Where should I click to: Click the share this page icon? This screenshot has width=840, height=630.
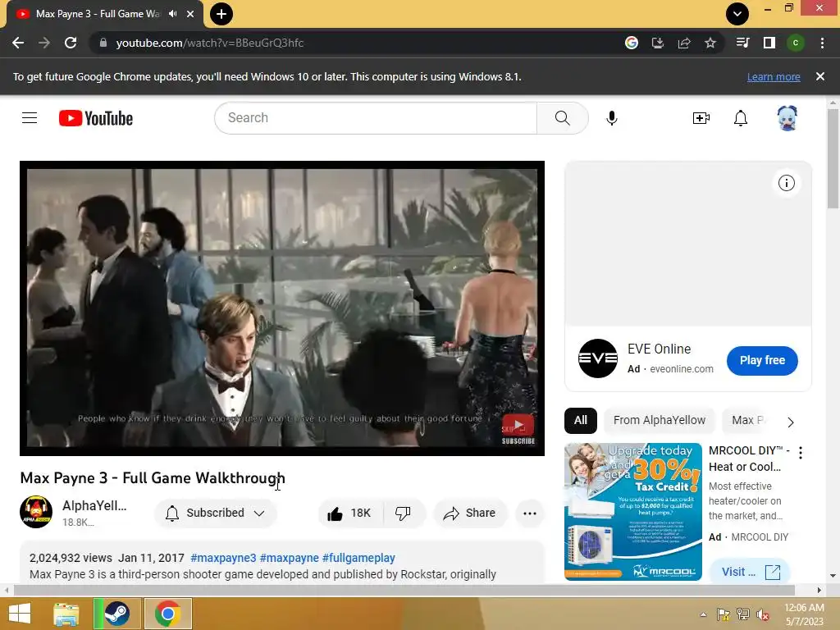[x=684, y=43]
